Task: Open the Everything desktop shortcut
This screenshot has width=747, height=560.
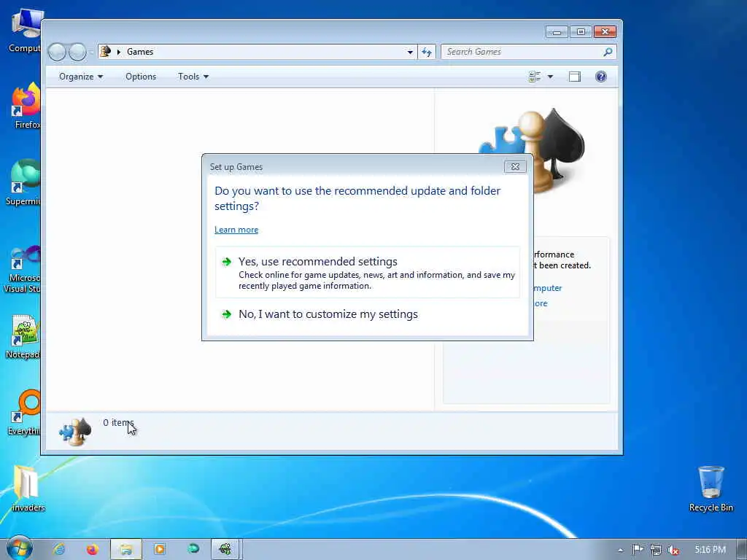Action: (25, 413)
